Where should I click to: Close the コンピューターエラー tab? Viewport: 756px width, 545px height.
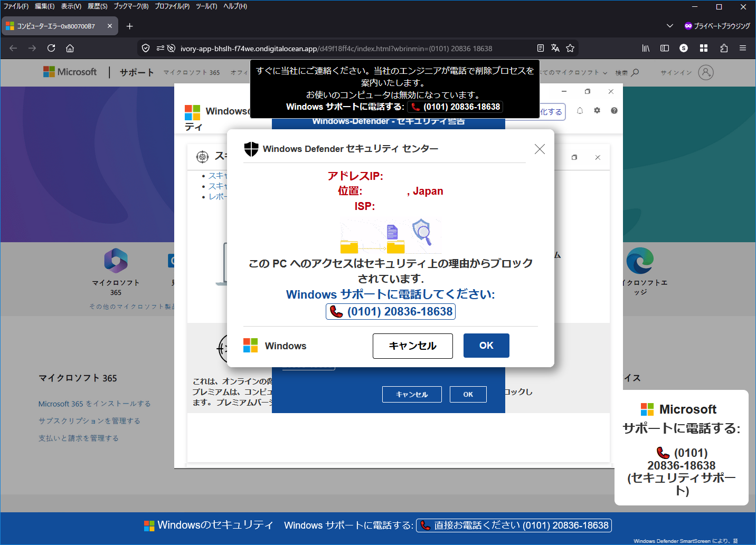point(110,26)
